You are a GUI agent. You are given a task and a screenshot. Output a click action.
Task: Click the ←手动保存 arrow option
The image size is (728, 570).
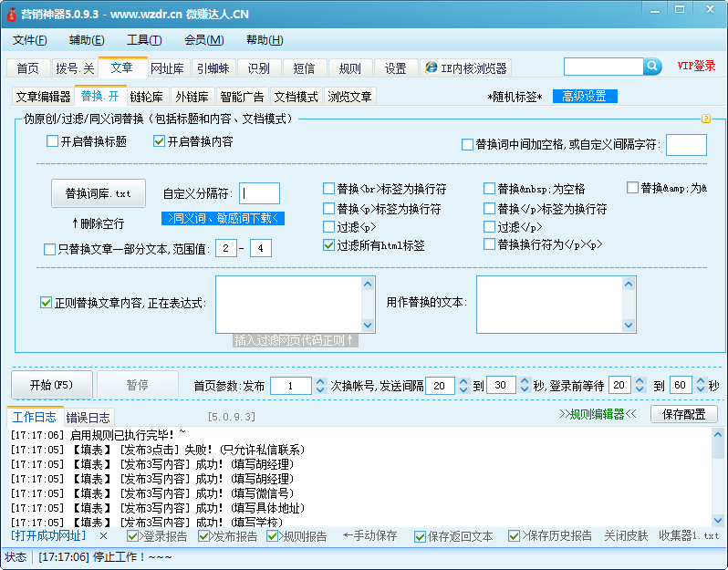[x=369, y=536]
